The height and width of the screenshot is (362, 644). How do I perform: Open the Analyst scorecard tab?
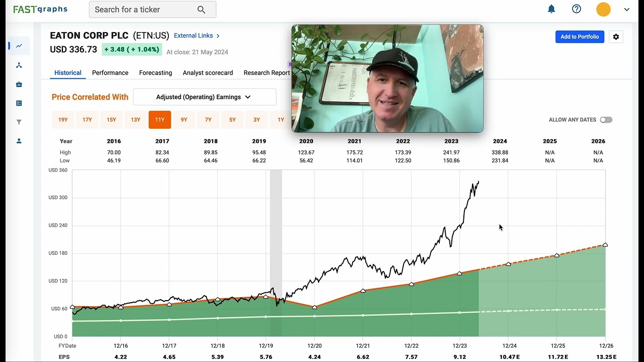(x=208, y=73)
